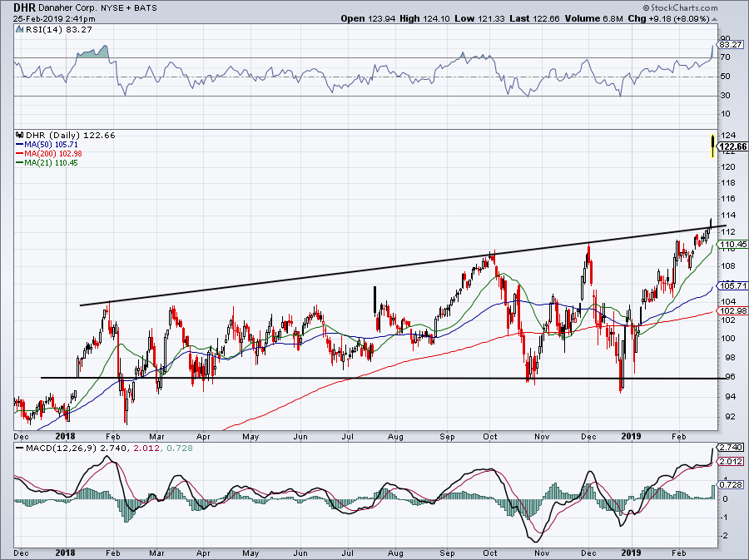Image resolution: width=749 pixels, height=560 pixels.
Task: Click the 110.45 moving average tag on right axis
Action: pos(733,245)
